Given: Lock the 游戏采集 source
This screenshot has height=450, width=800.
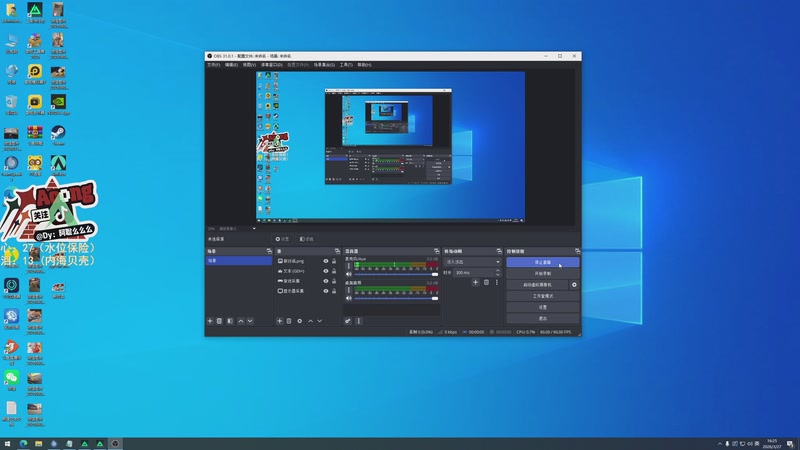Looking at the screenshot, I should [x=334, y=281].
